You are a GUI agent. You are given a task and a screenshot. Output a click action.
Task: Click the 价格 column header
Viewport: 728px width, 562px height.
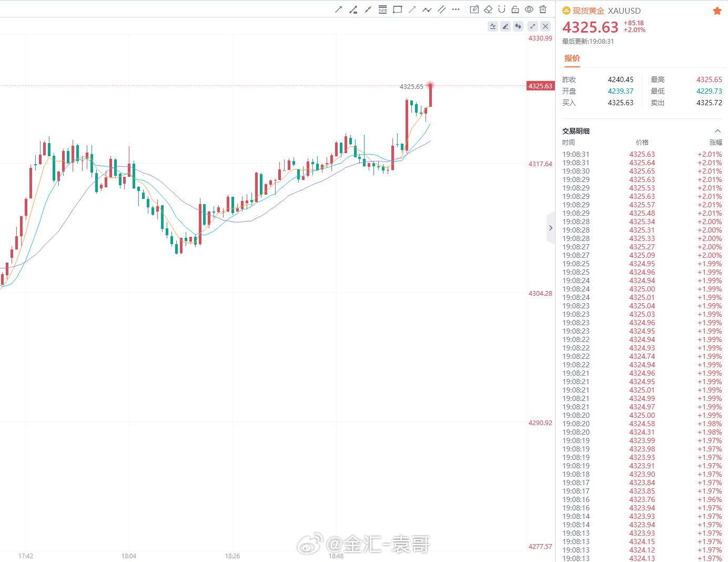coord(642,143)
